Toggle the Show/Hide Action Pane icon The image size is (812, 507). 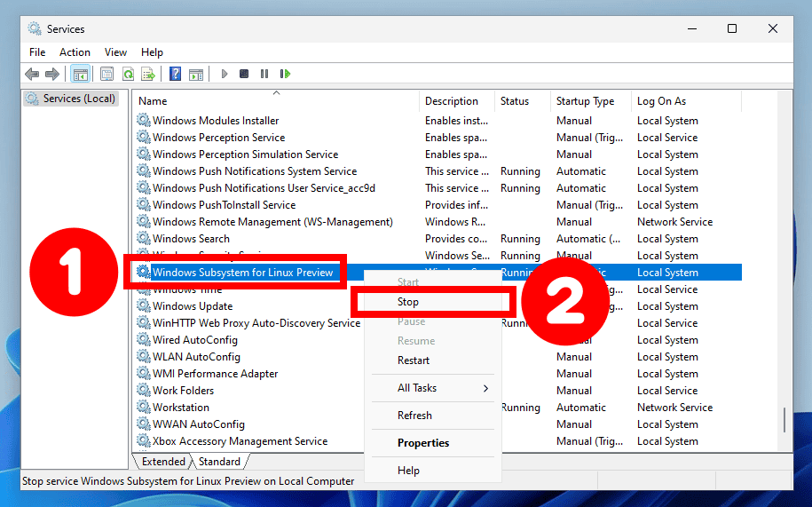point(196,74)
